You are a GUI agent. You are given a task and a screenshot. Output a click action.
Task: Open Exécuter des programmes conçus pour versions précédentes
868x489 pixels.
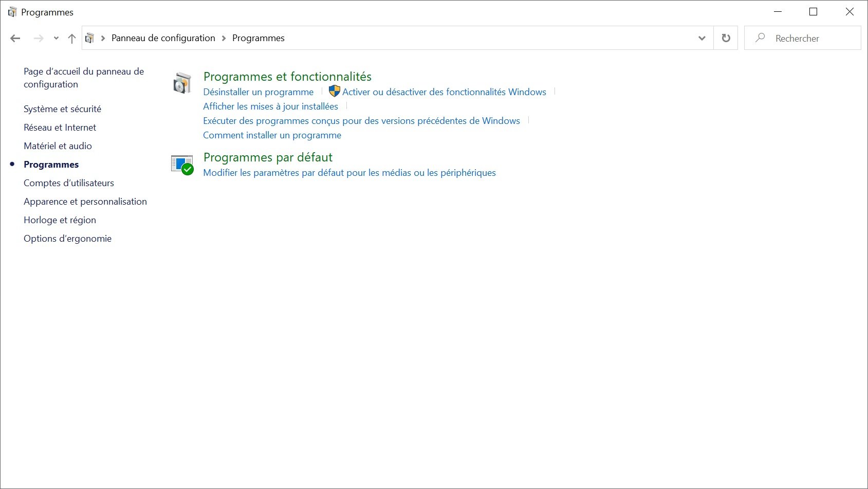tap(361, 121)
